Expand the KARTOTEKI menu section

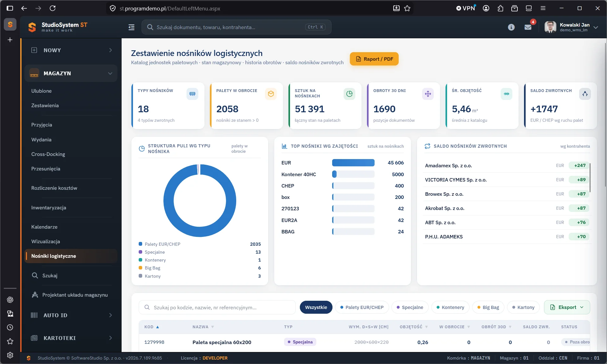point(71,338)
